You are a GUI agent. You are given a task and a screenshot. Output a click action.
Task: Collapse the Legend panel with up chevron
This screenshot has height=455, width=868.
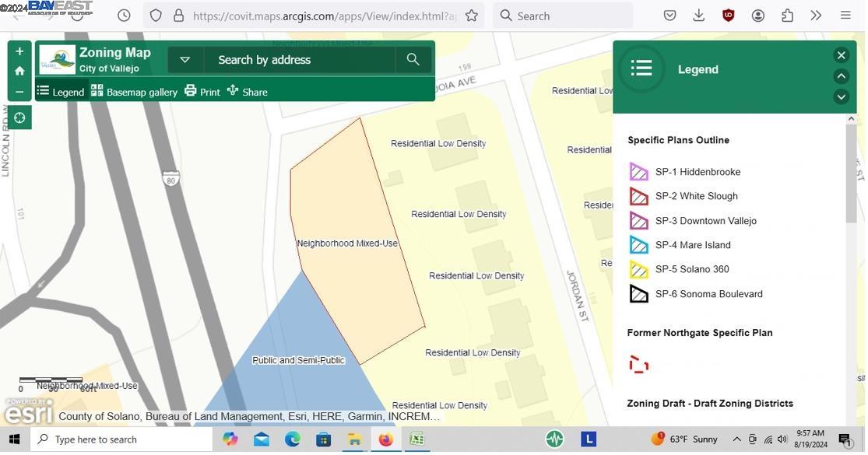841,76
